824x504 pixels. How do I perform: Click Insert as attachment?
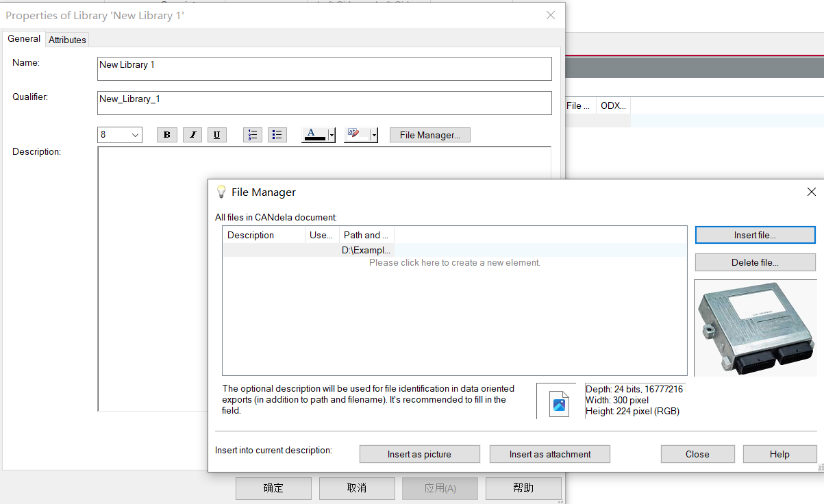click(x=550, y=454)
